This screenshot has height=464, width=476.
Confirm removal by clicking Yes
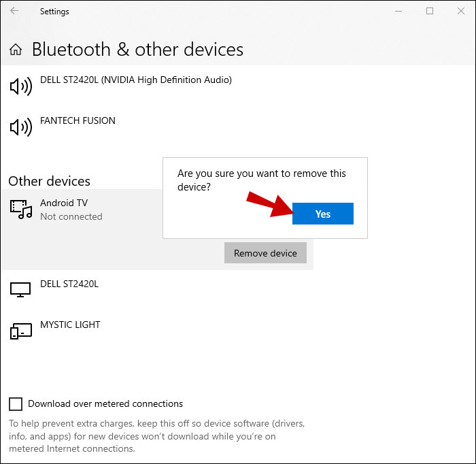pos(322,214)
